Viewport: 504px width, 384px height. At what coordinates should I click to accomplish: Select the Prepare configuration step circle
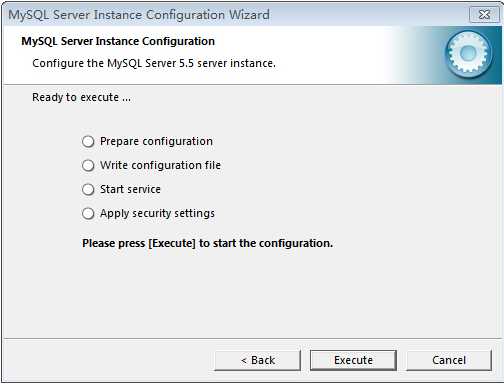tap(88, 141)
